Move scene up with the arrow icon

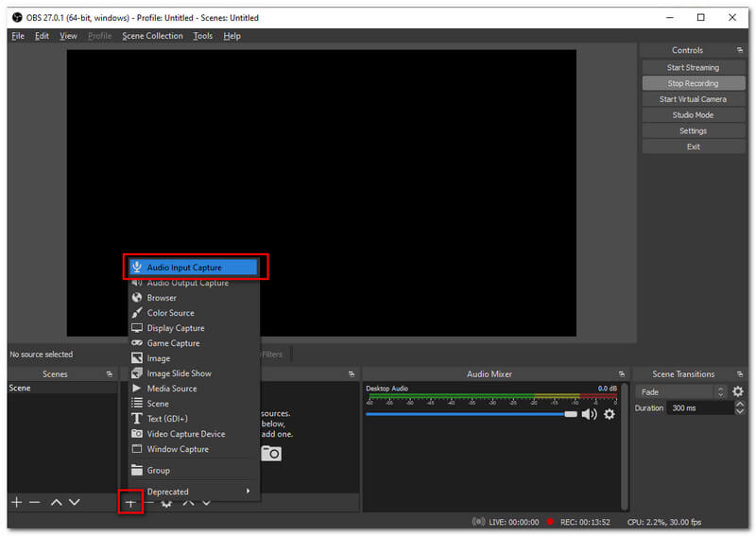click(56, 502)
